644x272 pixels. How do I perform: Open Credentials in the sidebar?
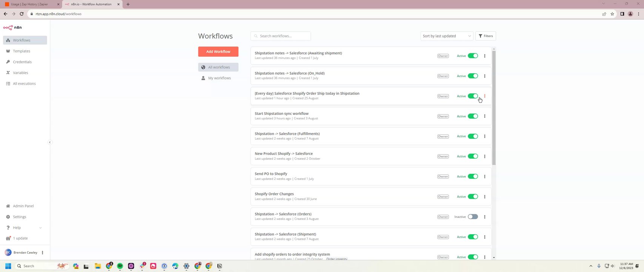25,62
